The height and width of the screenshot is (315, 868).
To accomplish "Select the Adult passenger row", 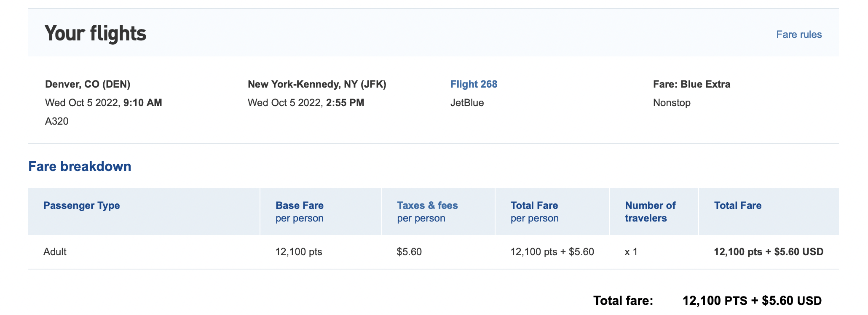I will click(x=55, y=251).
